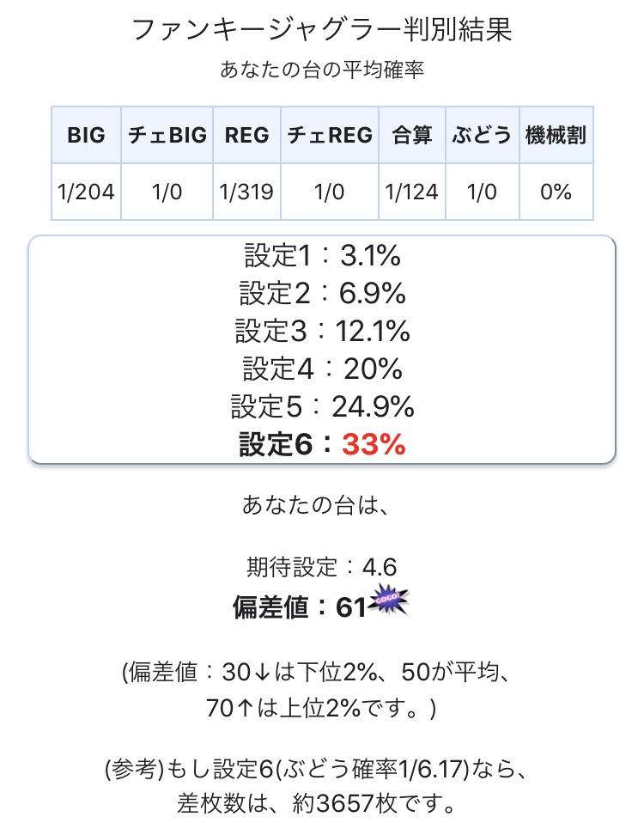The width and height of the screenshot is (644, 823).
Task: Select the 1/124 combined probability cell
Action: point(412,192)
